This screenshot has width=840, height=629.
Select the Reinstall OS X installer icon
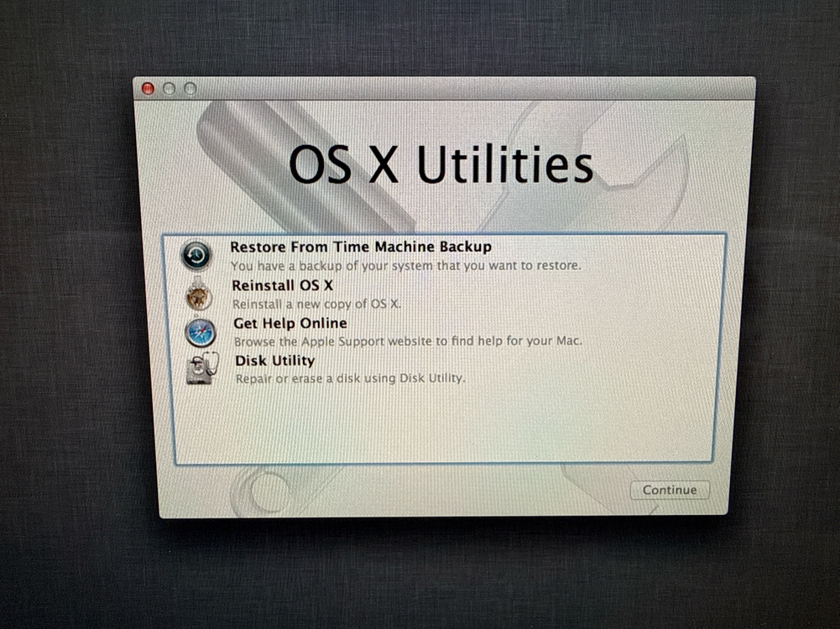coord(199,294)
